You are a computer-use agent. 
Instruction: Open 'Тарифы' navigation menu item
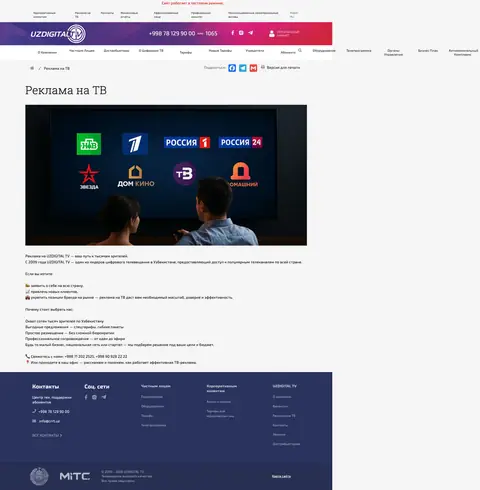[186, 52]
